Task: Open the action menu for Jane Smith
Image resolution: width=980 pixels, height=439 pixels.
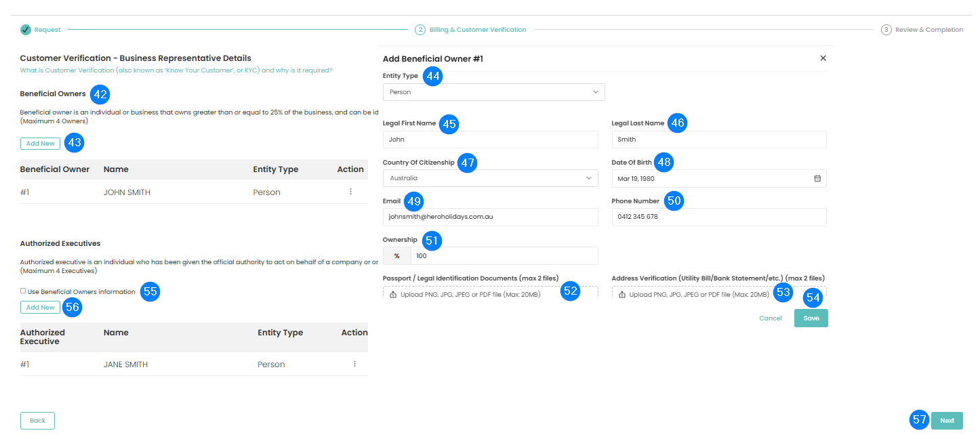Action: click(354, 364)
